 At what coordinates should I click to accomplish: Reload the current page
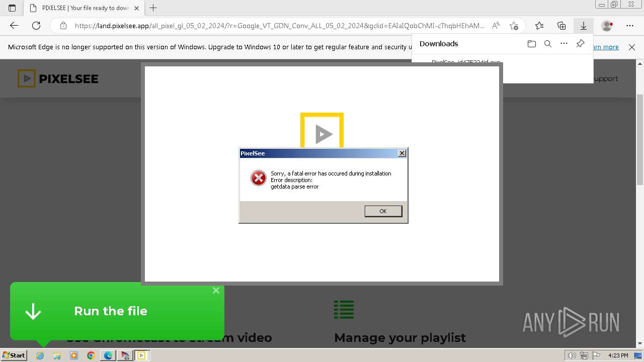[x=36, y=26]
